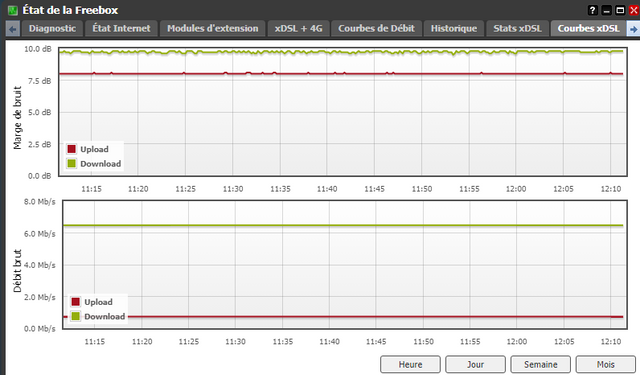Click the 6.0 Mb/s axis label
This screenshot has width=640, height=375.
[40, 233]
